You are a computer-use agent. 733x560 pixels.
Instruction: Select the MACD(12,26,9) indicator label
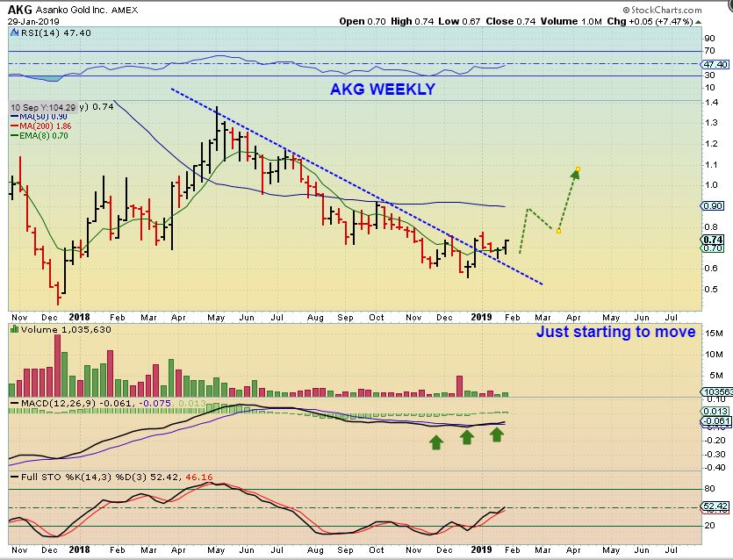coord(61,403)
